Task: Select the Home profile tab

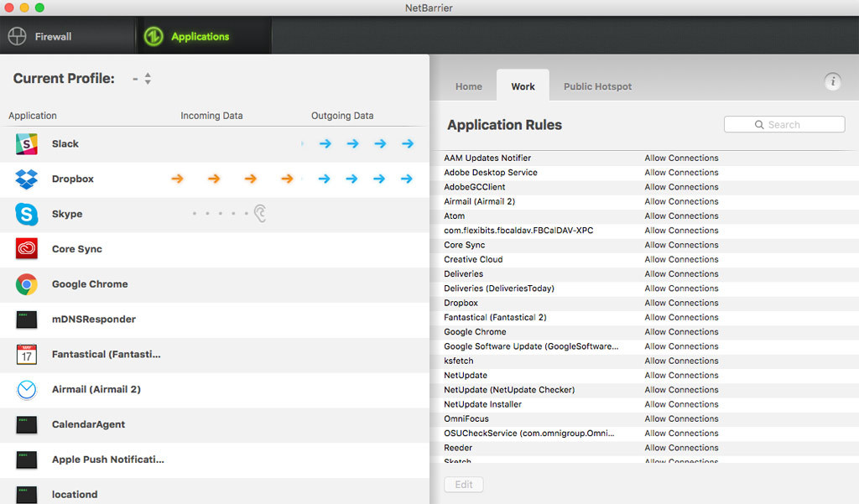Action: [469, 86]
